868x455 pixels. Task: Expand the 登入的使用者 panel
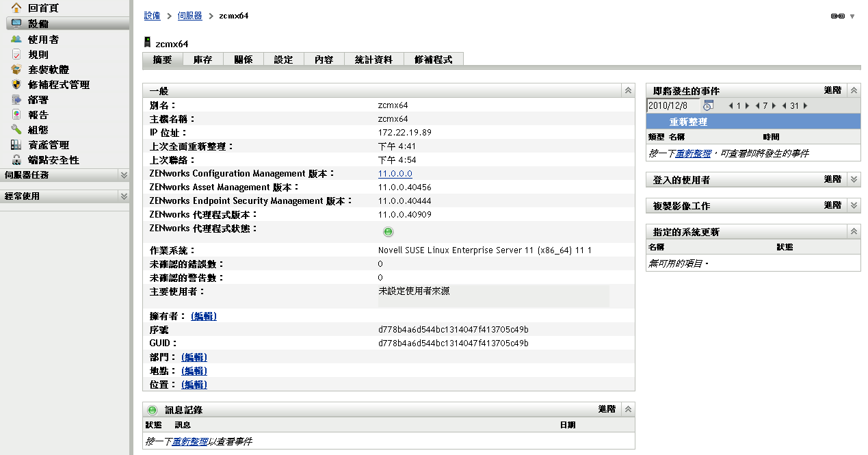pyautogui.click(x=854, y=179)
